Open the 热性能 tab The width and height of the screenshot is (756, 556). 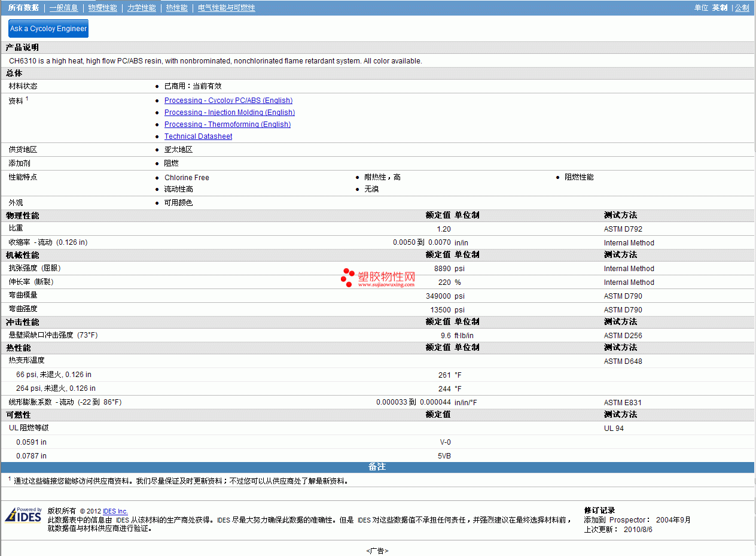[176, 8]
